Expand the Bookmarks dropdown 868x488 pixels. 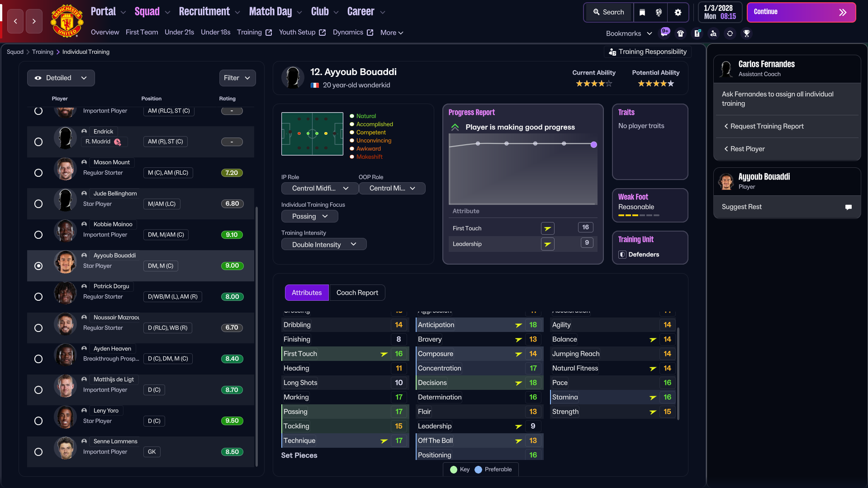tap(629, 33)
